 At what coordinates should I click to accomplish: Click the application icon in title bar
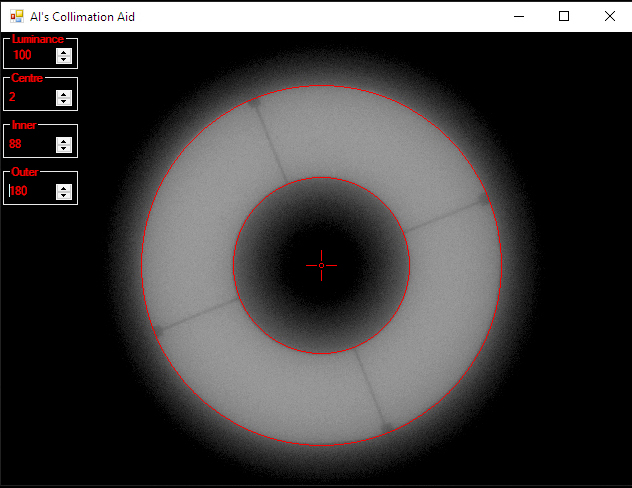coord(17,17)
